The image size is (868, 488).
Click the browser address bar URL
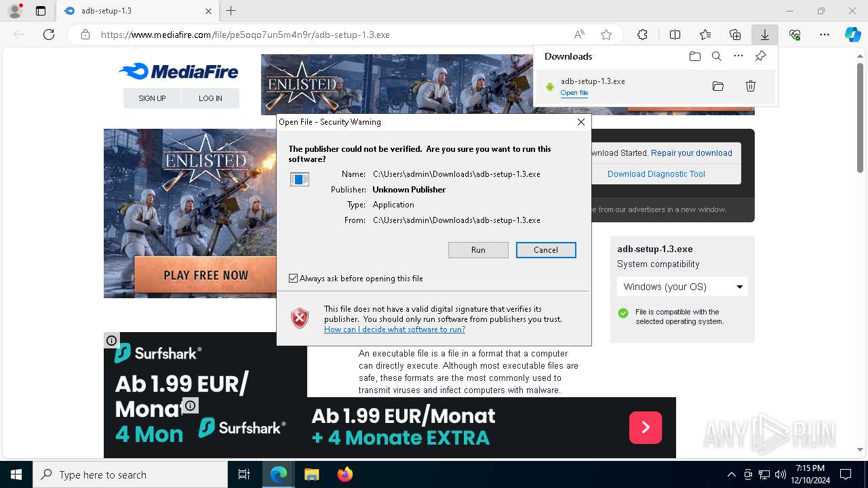click(x=245, y=35)
